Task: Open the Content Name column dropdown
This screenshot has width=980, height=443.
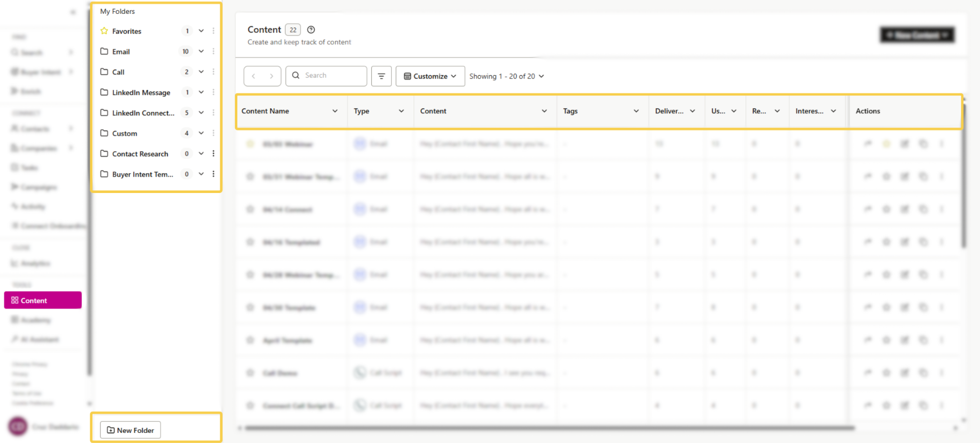Action: [x=335, y=111]
